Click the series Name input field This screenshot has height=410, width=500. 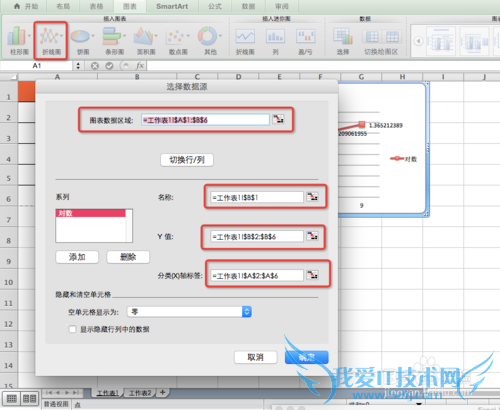(257, 197)
